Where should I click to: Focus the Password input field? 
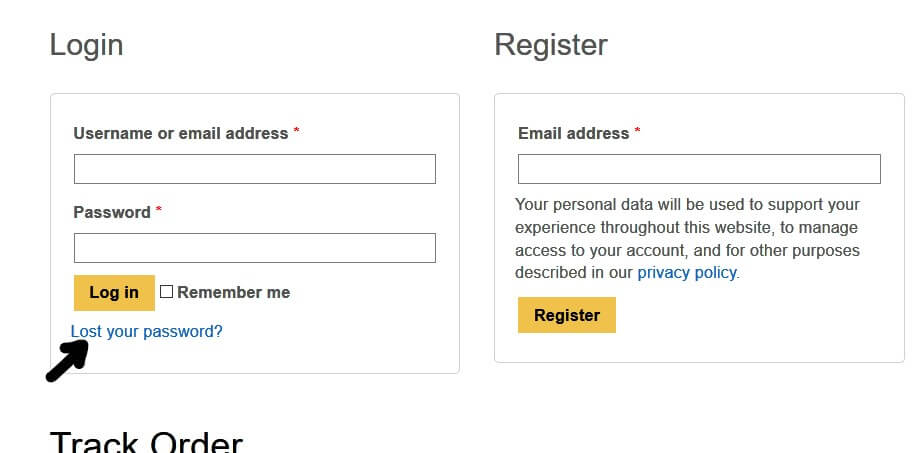coord(255,248)
